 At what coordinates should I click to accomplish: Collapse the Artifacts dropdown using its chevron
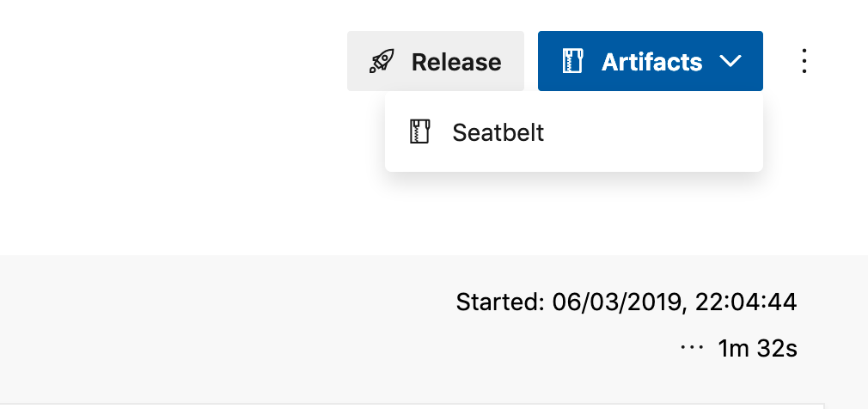tap(730, 61)
